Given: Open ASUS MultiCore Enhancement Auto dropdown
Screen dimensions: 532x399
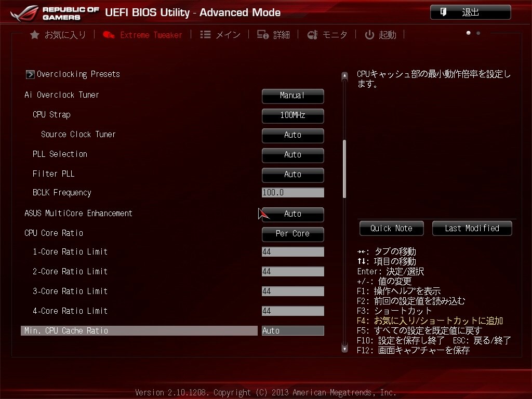Looking at the screenshot, I should tap(293, 214).
